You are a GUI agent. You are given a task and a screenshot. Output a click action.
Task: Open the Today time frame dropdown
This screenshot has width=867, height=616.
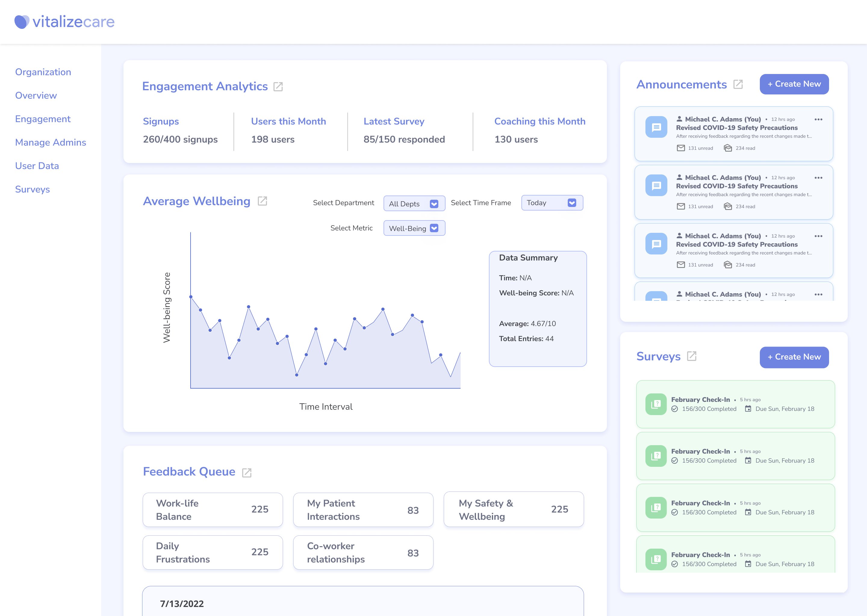tap(552, 203)
